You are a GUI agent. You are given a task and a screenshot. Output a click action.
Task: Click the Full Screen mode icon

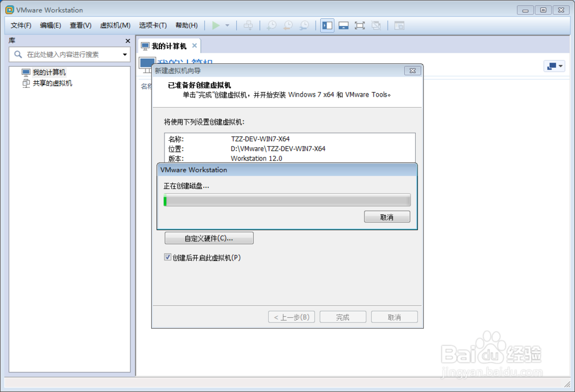tap(360, 25)
